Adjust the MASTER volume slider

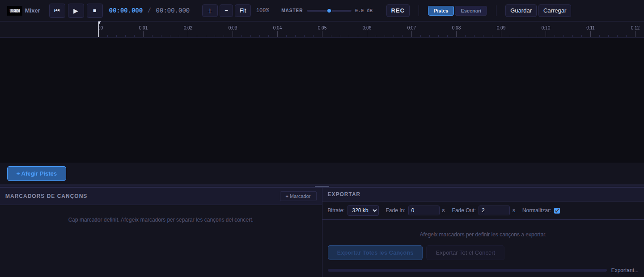pyautogui.click(x=329, y=10)
